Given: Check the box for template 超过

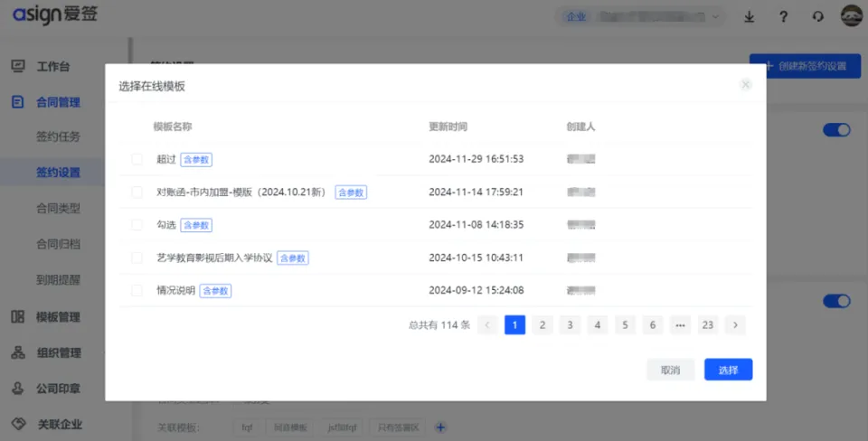Looking at the screenshot, I should 137,159.
